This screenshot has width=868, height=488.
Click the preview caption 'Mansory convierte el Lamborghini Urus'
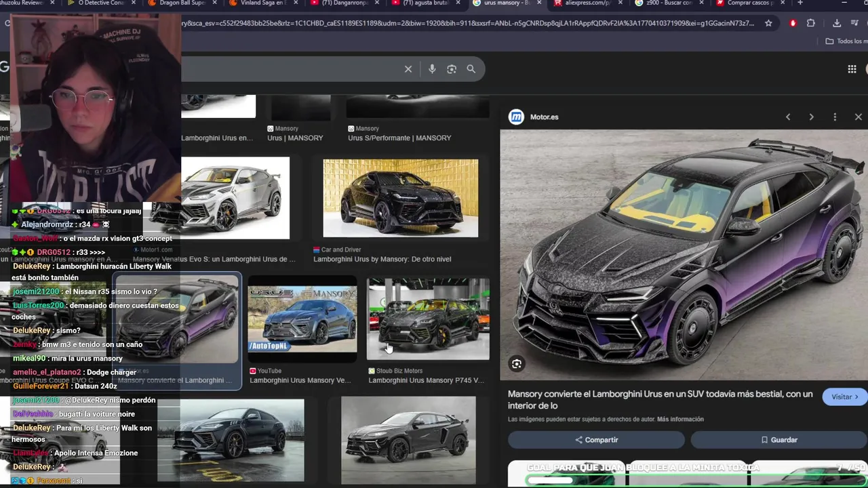660,399
